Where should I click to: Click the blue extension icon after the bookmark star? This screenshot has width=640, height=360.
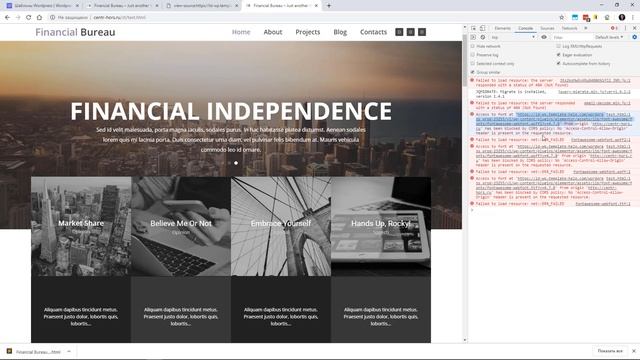coord(575,18)
